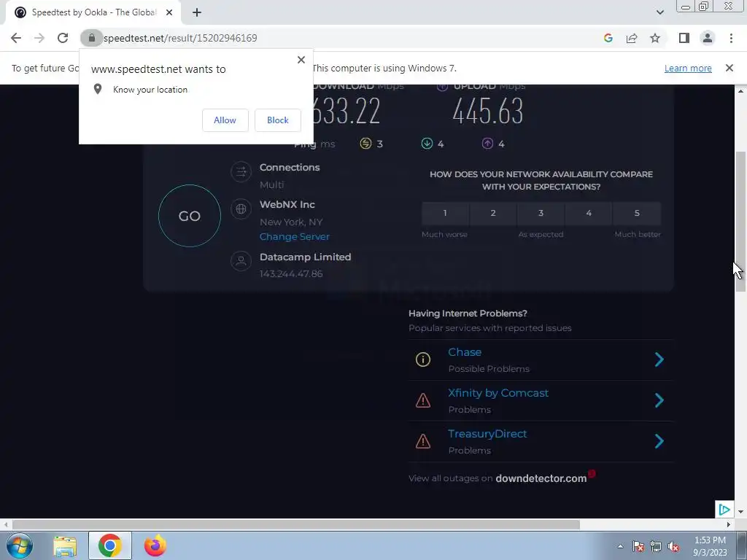The width and height of the screenshot is (747, 560).
Task: Click the scroll down arrow
Action: 740,512
